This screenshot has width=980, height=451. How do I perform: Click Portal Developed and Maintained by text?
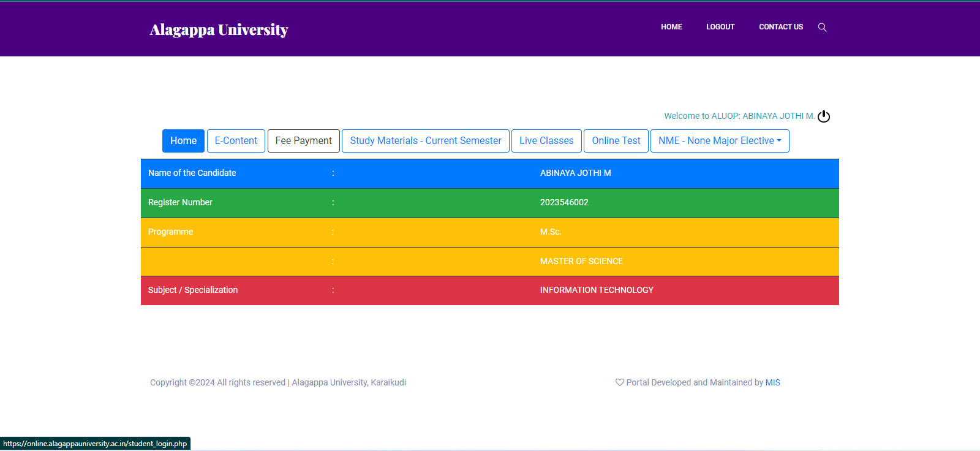coord(695,382)
